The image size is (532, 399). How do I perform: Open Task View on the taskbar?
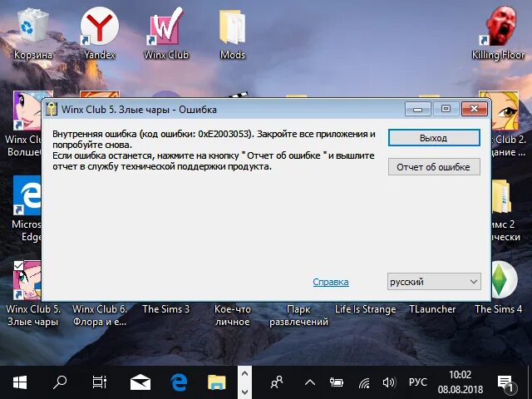tap(100, 382)
